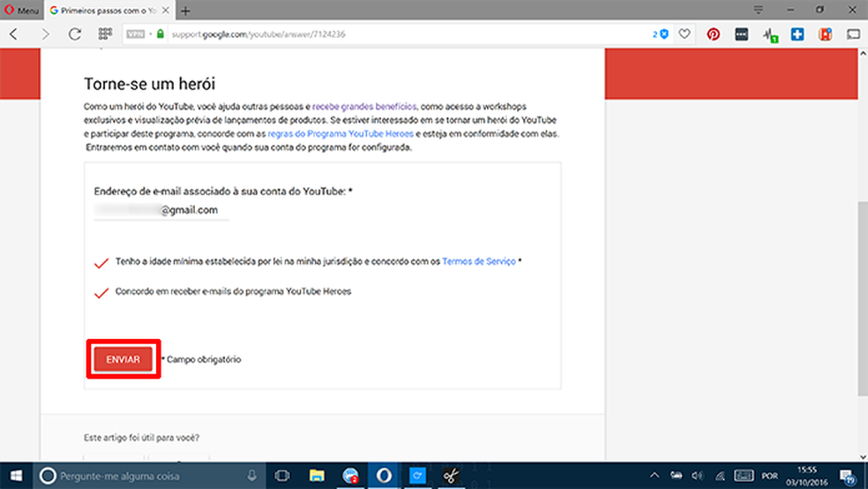Screen dimensions: 868x489
Task: Toggle the VPN badge in address bar
Action: coord(135,34)
